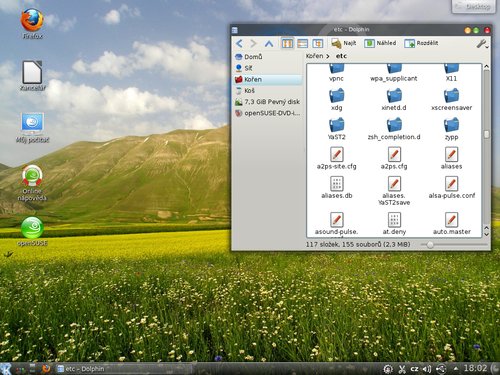Select the xscreensaver folder
Image resolution: width=500 pixels, height=375 pixels.
point(451,99)
